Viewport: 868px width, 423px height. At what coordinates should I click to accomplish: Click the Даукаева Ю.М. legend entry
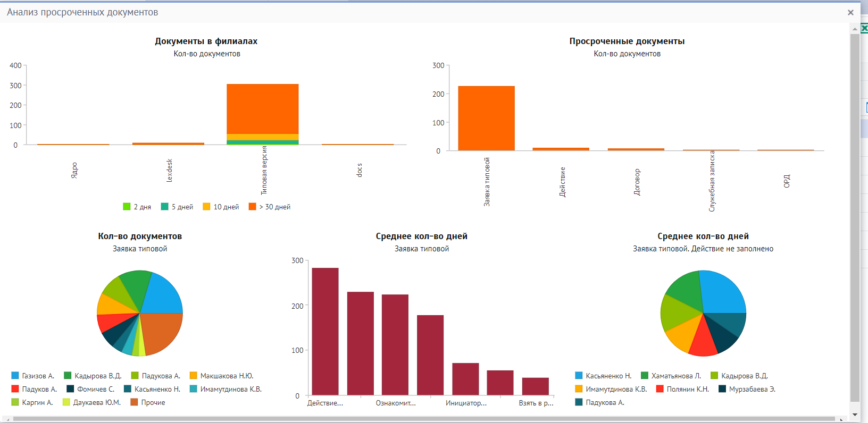point(91,402)
